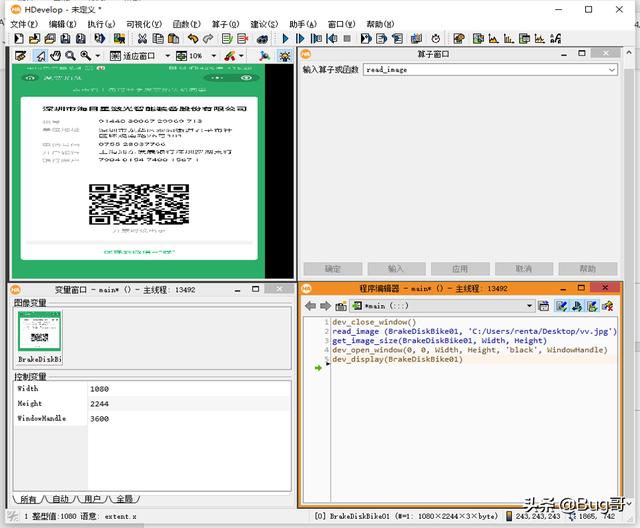Click program editor icon with red X
Image resolution: width=640 pixels, height=528 pixels.
608,306
